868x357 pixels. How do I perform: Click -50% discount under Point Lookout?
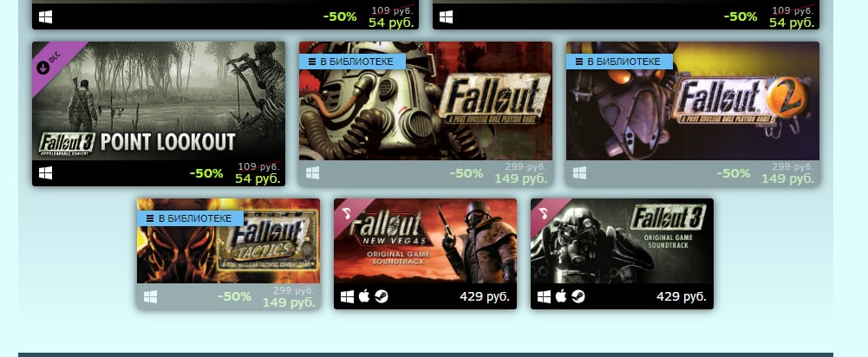206,173
